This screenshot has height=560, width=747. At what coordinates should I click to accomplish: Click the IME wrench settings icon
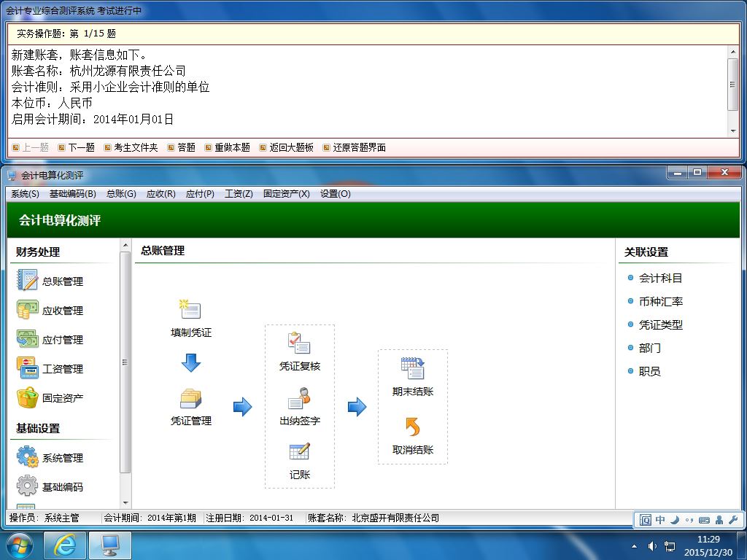tap(733, 519)
